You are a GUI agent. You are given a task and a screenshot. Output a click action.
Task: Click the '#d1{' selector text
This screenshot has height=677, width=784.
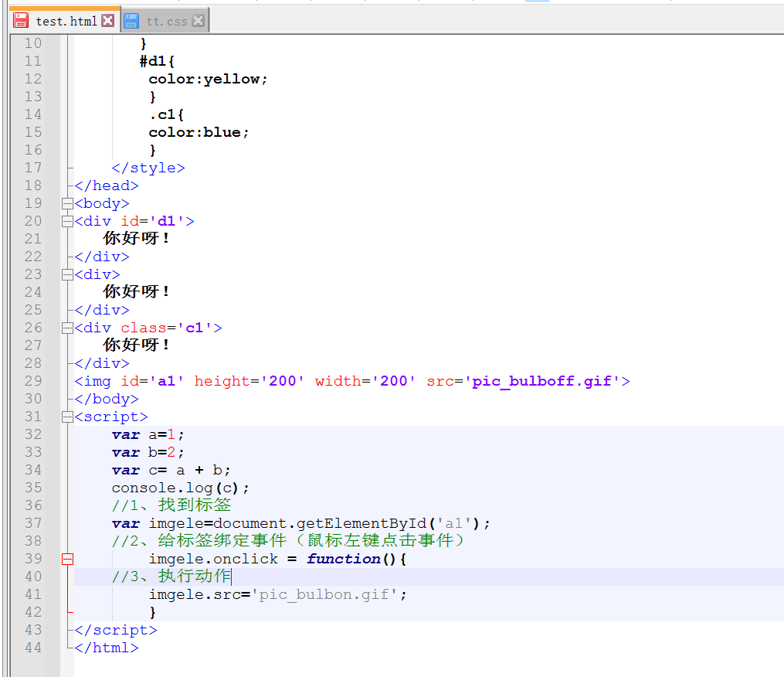[157, 62]
